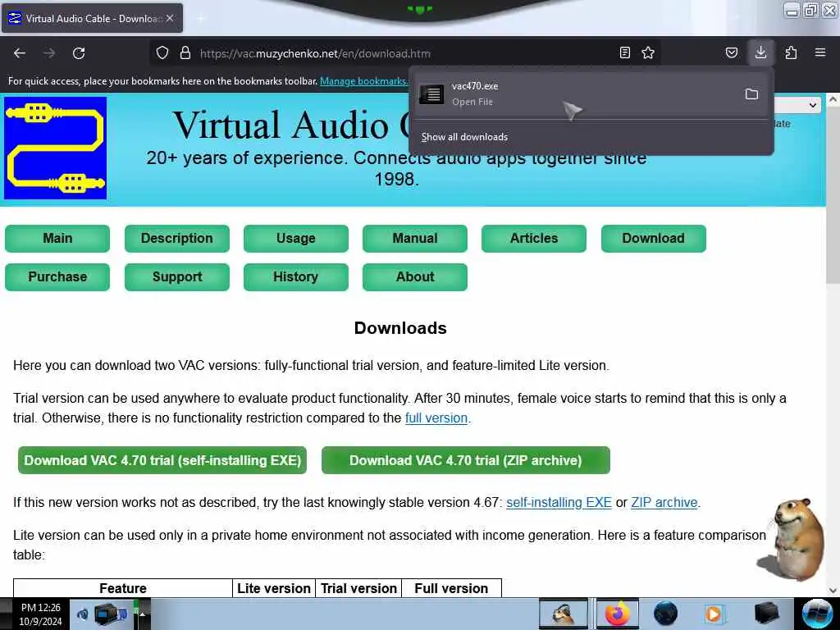Reload the current page
Image resolution: width=840 pixels, height=630 pixels.
tap(79, 53)
